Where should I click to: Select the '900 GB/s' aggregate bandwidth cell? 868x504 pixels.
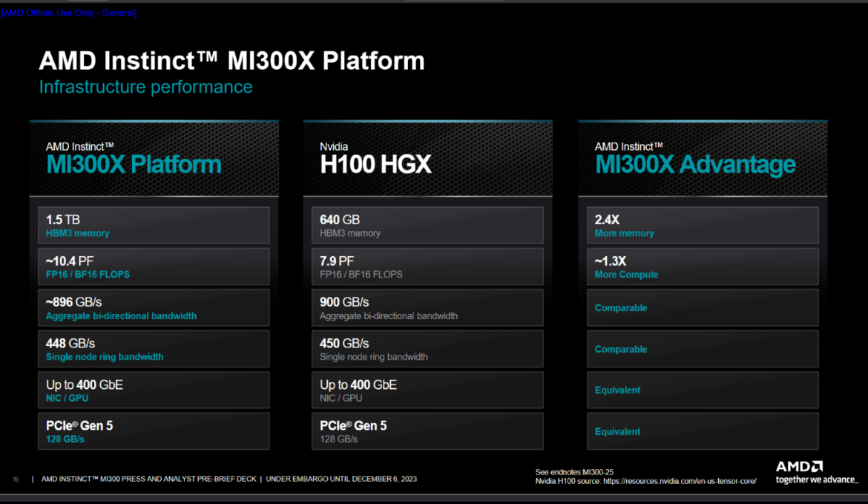(x=427, y=307)
